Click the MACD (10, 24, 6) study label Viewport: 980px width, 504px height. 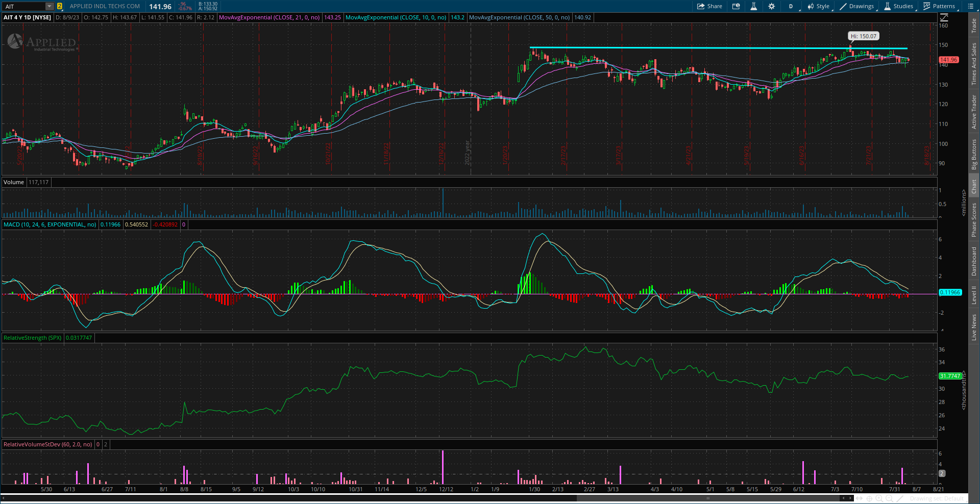(x=50, y=224)
